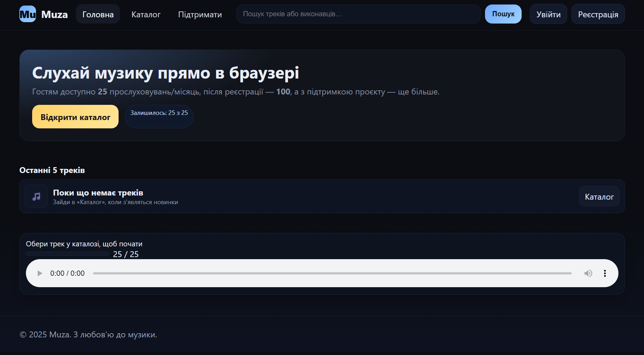Viewport: 644px width, 355px height.
Task: Open the Підтримати page
Action: point(200,14)
